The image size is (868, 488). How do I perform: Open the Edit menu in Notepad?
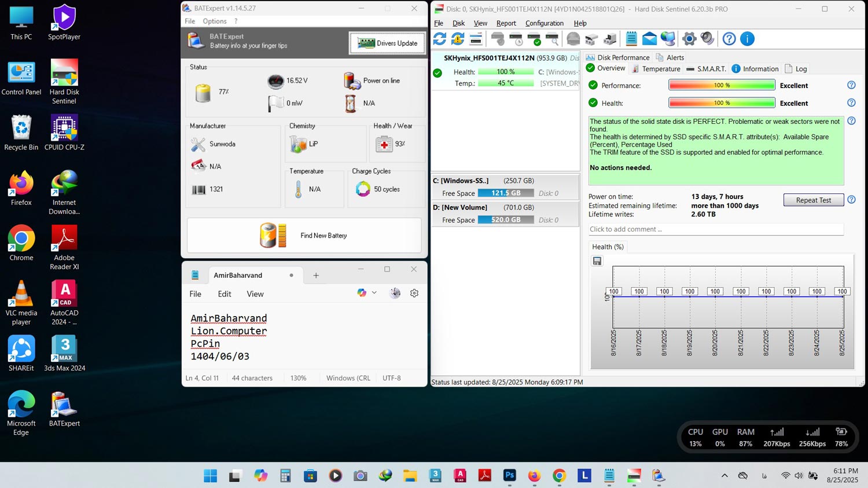225,294
